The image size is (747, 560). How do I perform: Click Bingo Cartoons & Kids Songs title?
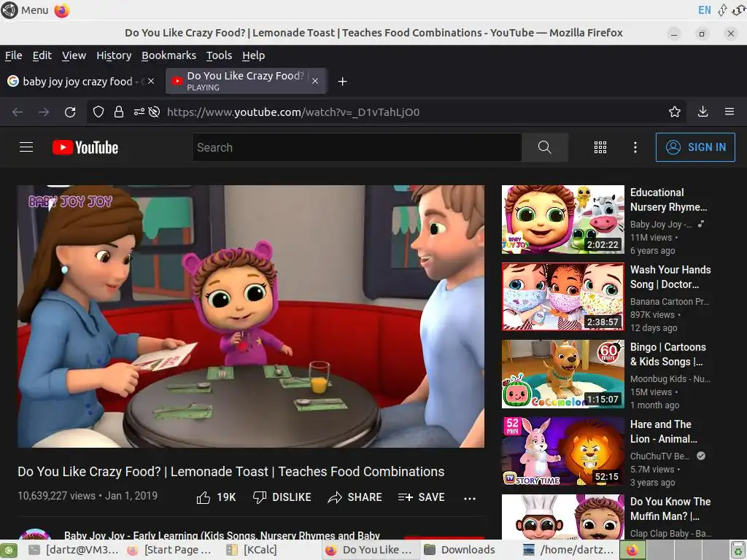[x=668, y=354]
